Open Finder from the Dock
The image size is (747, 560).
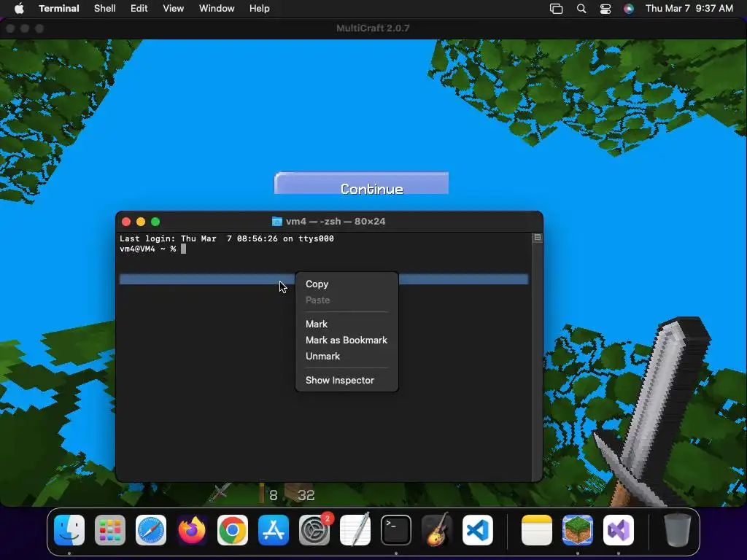pyautogui.click(x=69, y=530)
